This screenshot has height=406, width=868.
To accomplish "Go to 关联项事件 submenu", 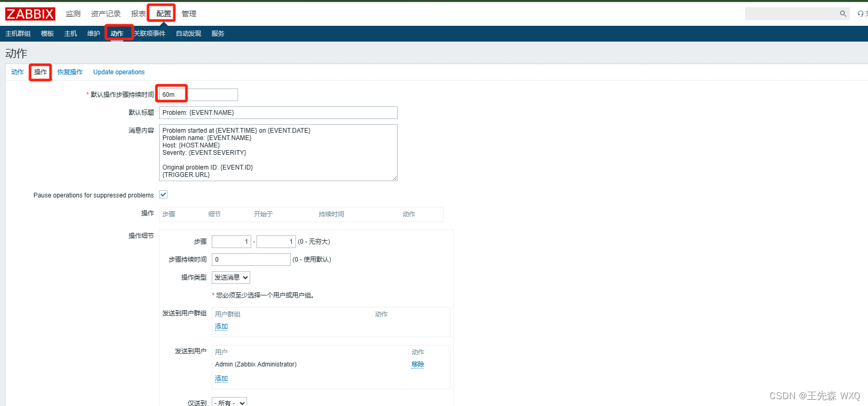I will pyautogui.click(x=150, y=34).
